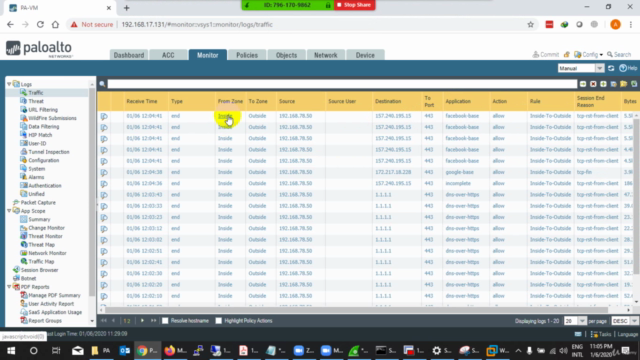
Task: Click destination 172.217.18.228 cell
Action: (393, 172)
